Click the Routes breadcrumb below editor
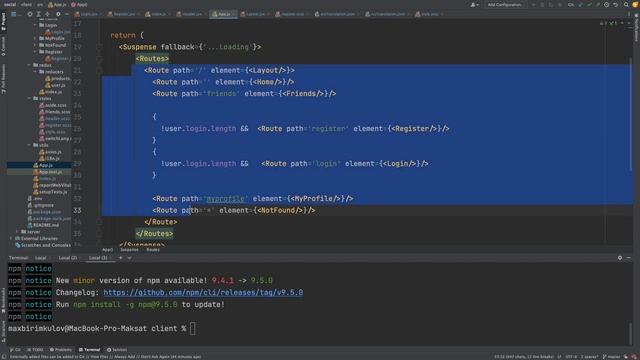 point(153,249)
